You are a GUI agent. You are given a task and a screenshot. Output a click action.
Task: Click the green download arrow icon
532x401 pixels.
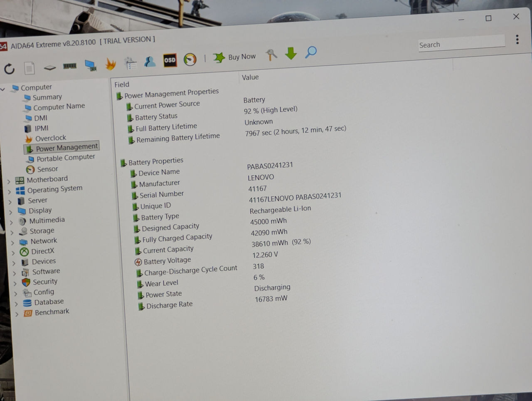[x=291, y=53]
